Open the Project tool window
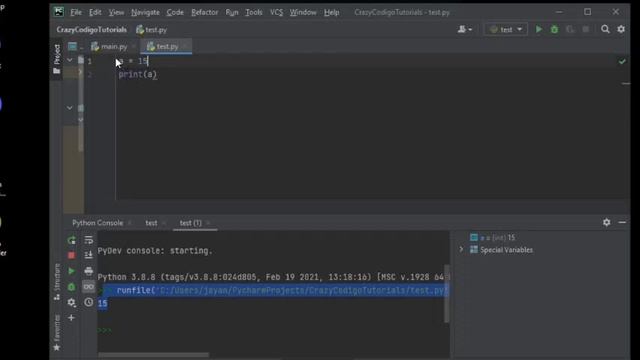Screen dimensions: 640x360 click(57, 59)
